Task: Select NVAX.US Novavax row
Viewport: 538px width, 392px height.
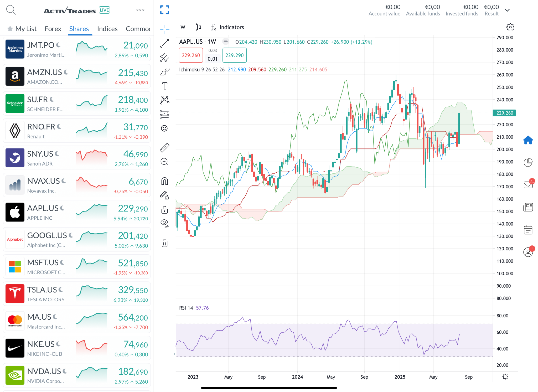Action: tap(77, 185)
